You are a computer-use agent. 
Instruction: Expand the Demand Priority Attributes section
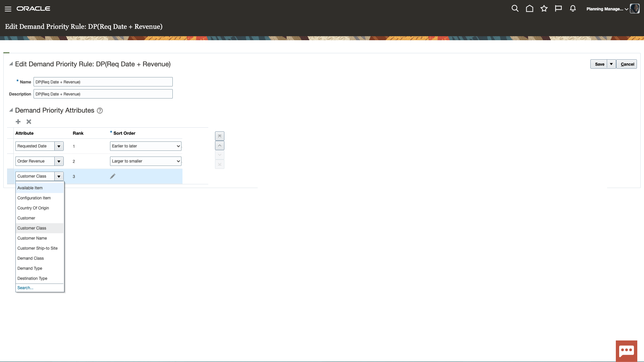pos(11,110)
